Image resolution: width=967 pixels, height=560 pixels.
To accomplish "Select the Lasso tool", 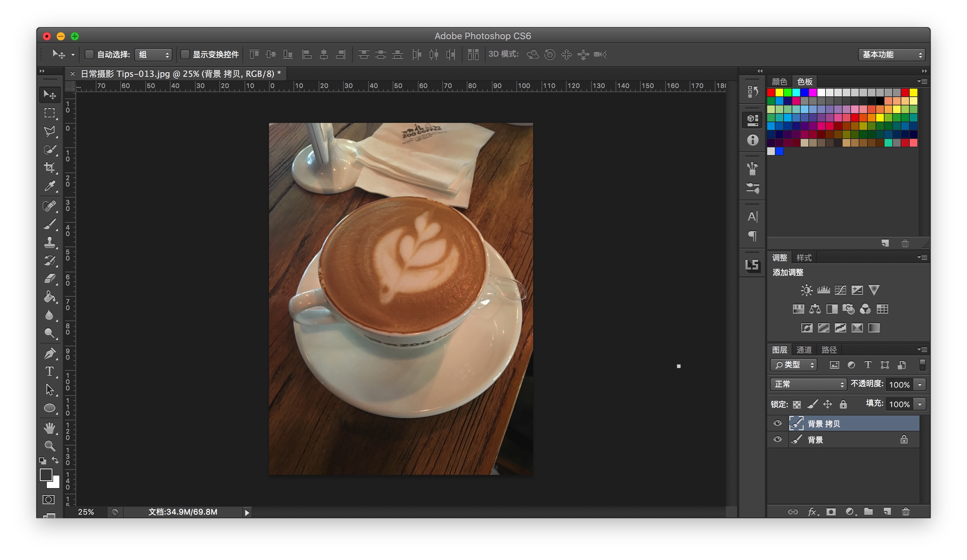I will point(50,131).
